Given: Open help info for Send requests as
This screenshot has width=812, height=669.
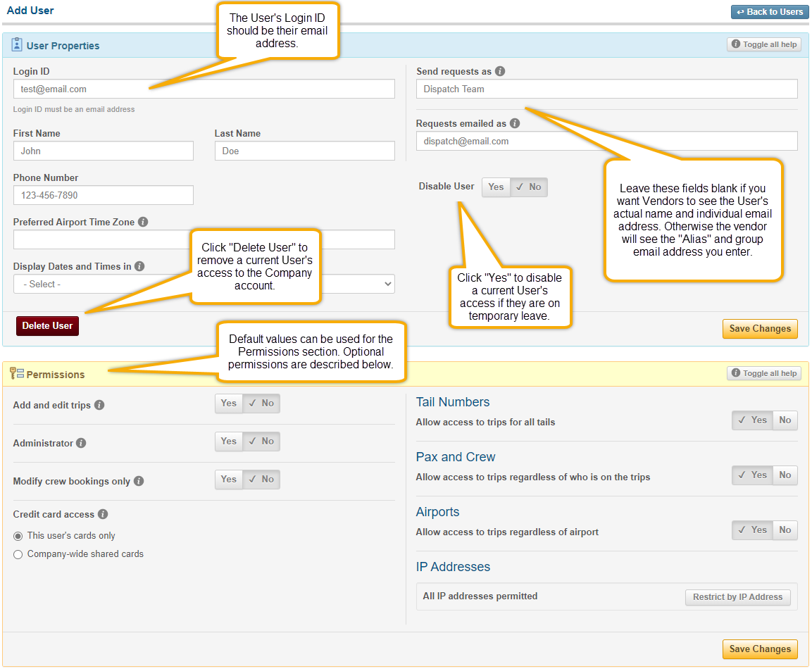Looking at the screenshot, I should 501,71.
